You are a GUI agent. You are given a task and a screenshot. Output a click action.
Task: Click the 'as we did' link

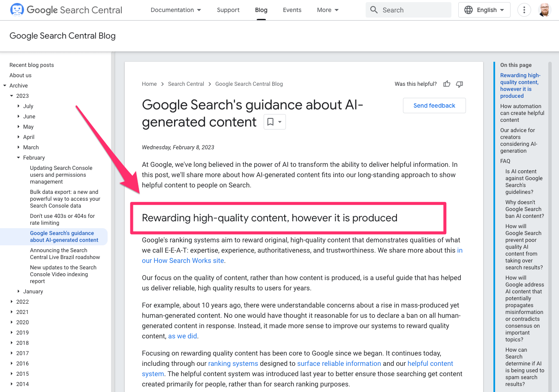183,336
